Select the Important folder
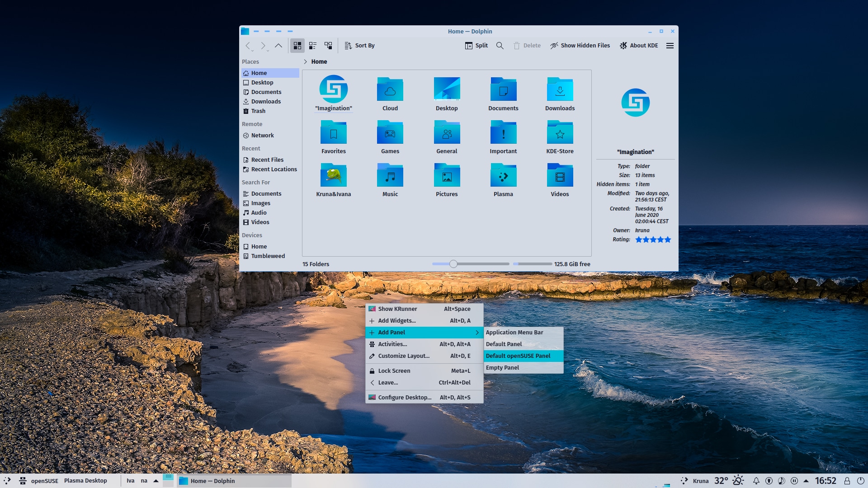The width and height of the screenshot is (868, 488). click(x=503, y=137)
